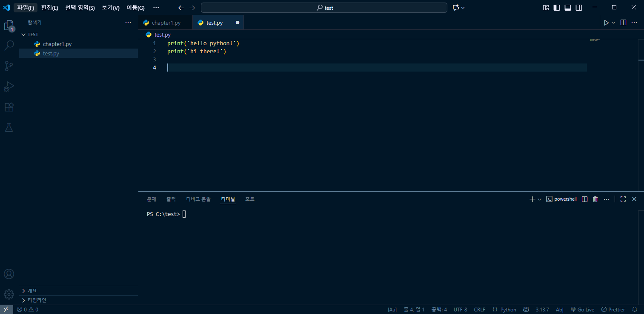Kill the terminal with trash icon
Image resolution: width=644 pixels, height=314 pixels.
pos(595,199)
